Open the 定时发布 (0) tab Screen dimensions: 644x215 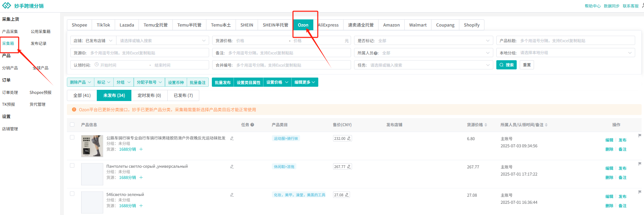coord(149,96)
